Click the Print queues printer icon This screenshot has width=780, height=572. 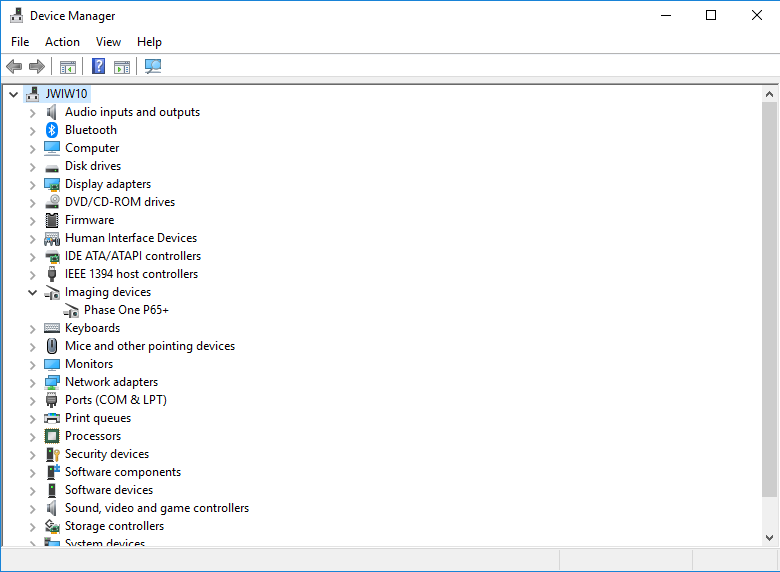pos(52,418)
